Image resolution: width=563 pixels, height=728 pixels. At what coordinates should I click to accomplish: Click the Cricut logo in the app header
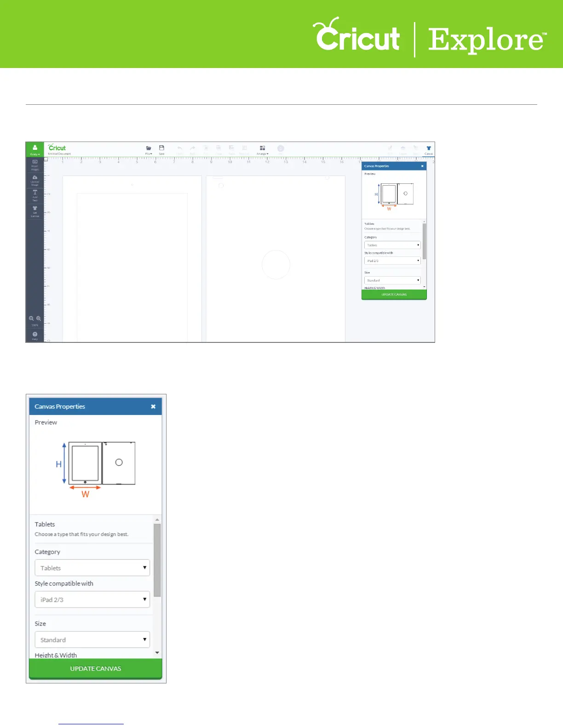[x=57, y=148]
